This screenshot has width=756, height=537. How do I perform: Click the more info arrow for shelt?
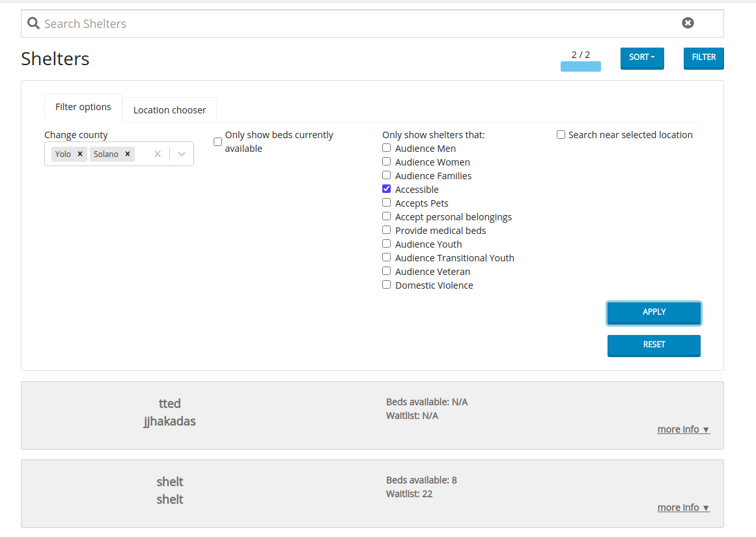pyautogui.click(x=682, y=507)
